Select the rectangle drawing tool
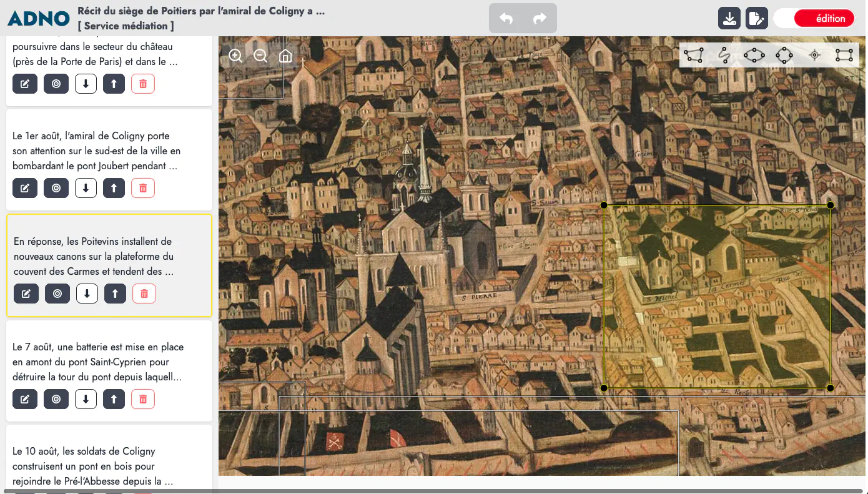This screenshot has width=868, height=494. coord(844,56)
